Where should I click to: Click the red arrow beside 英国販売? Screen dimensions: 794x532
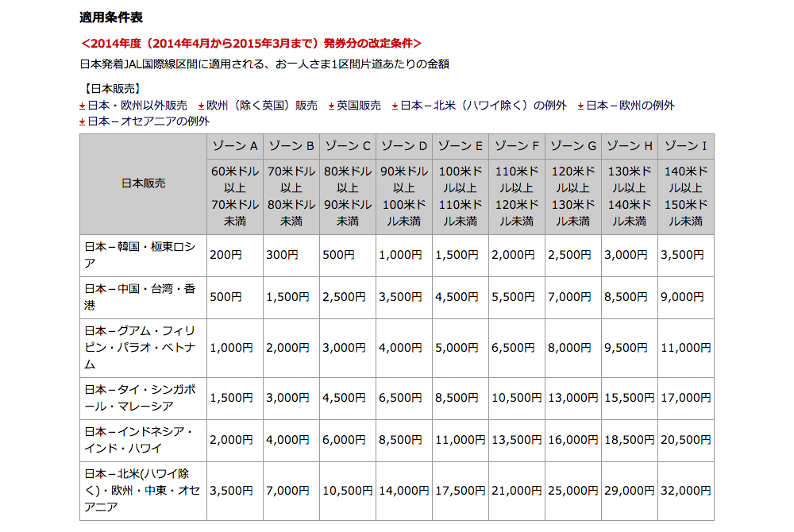[331, 106]
